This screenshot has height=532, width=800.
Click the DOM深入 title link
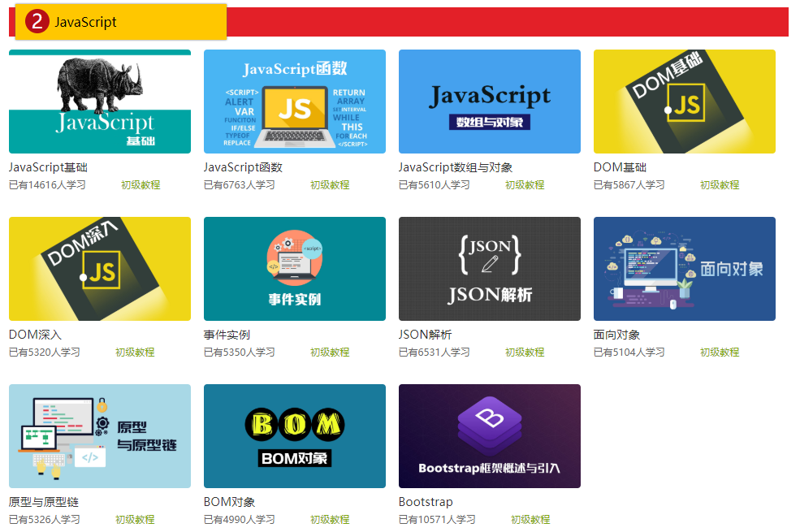[35, 335]
